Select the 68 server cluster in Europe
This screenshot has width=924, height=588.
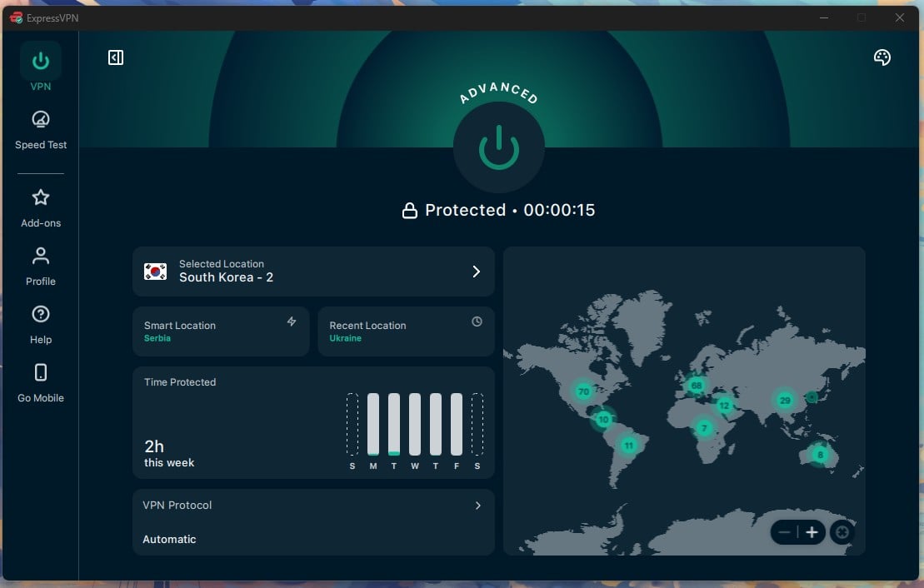pos(696,386)
